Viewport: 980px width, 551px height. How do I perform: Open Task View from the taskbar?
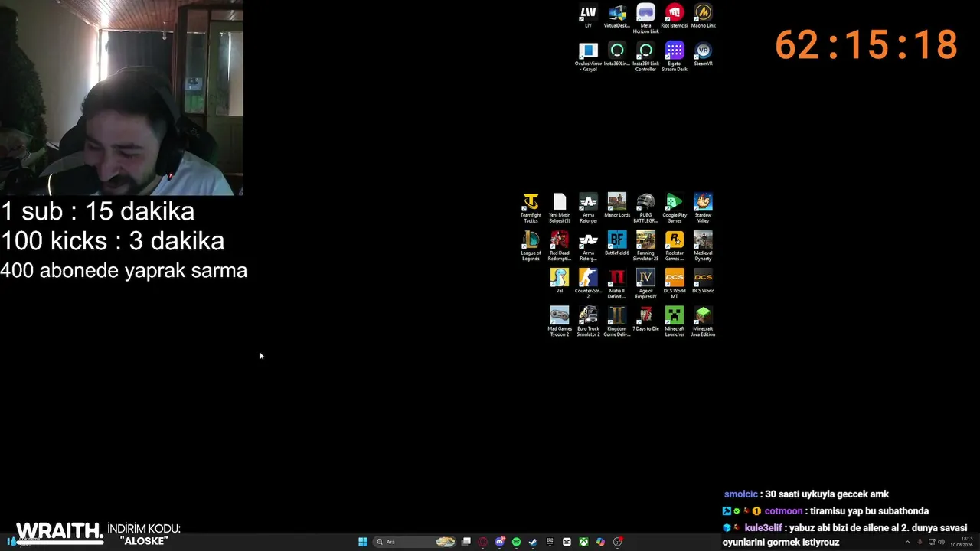pyautogui.click(x=466, y=542)
